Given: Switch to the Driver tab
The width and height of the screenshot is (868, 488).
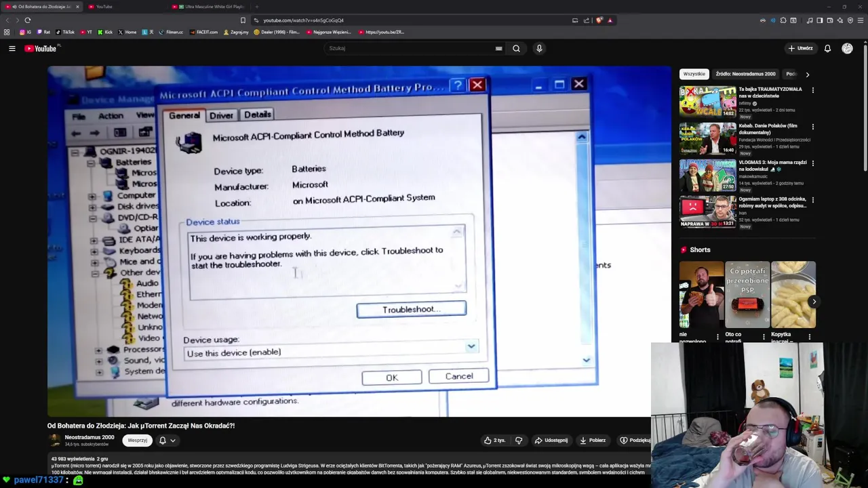Looking at the screenshot, I should 221,115.
